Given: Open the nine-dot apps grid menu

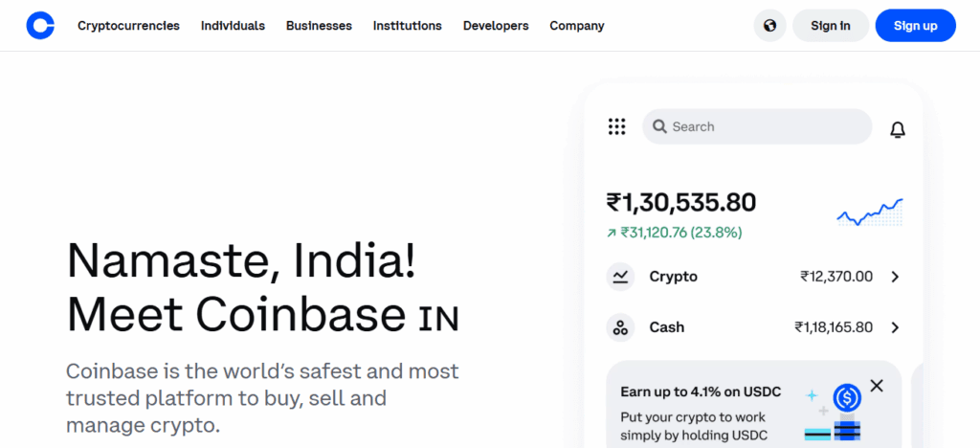Looking at the screenshot, I should (616, 126).
